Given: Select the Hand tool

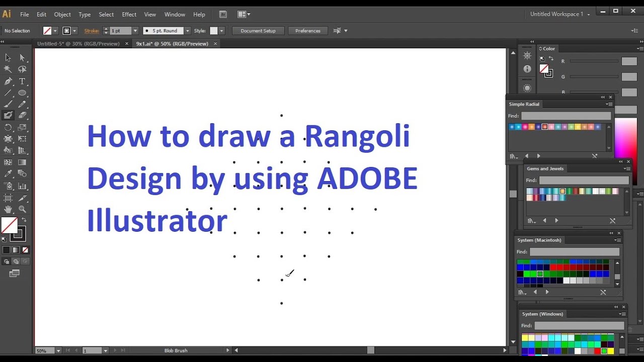Looking at the screenshot, I should pos(8,209).
